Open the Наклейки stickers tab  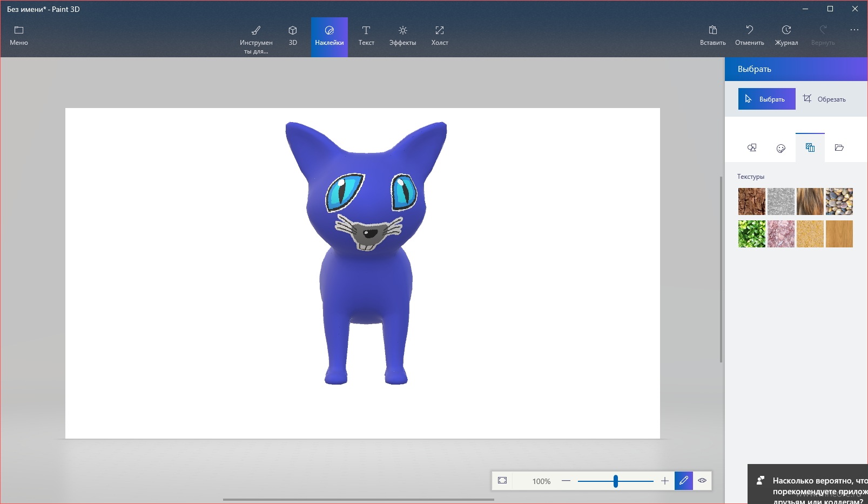(x=329, y=36)
